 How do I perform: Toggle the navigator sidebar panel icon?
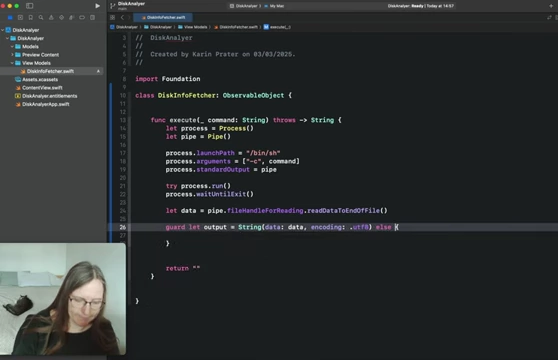coord(30,6)
